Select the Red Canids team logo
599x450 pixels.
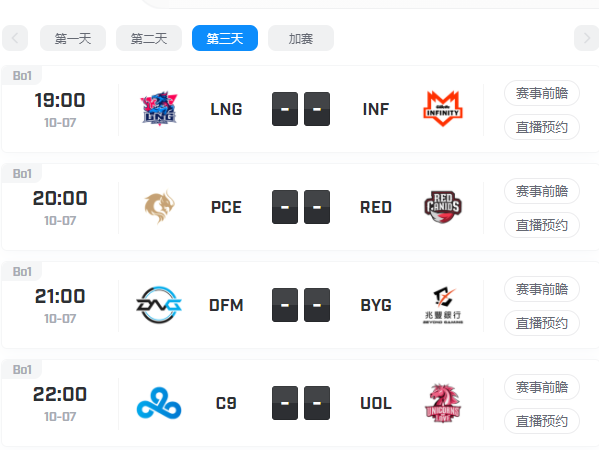tap(443, 207)
